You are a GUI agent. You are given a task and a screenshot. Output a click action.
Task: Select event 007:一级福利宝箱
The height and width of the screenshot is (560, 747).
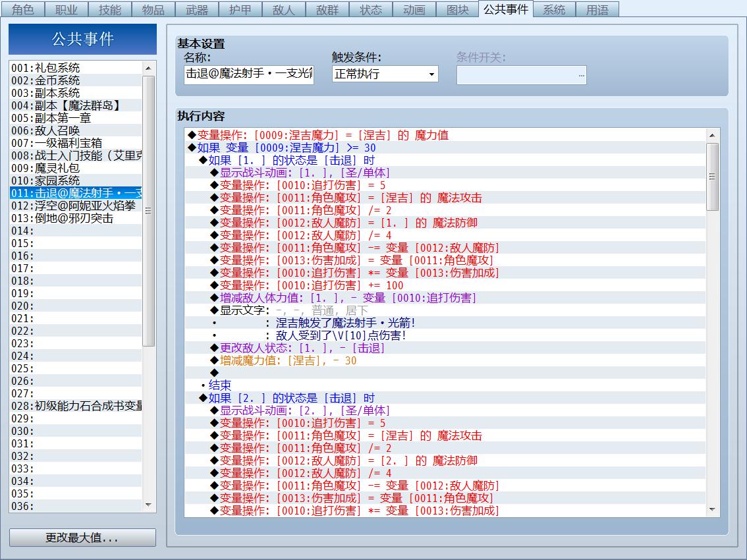coord(76,143)
